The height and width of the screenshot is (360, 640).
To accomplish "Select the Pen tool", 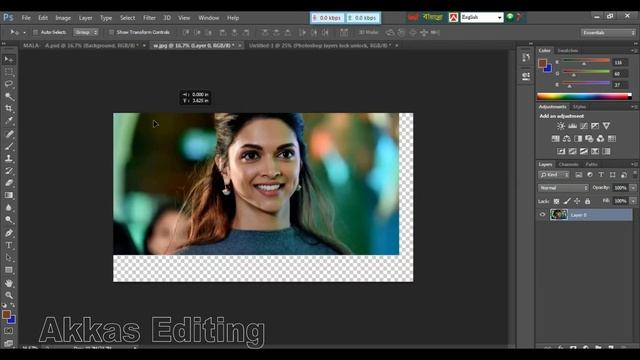I will click(9, 233).
